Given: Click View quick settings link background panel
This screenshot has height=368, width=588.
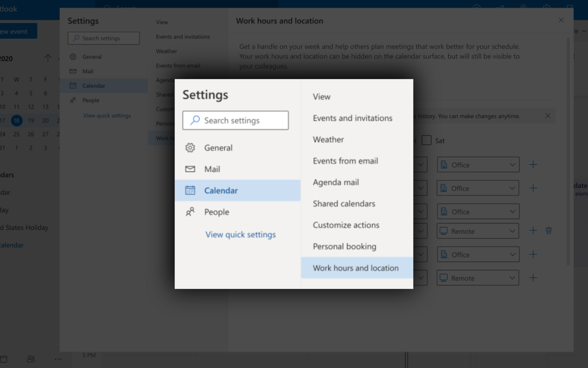Looking at the screenshot, I should (x=107, y=115).
